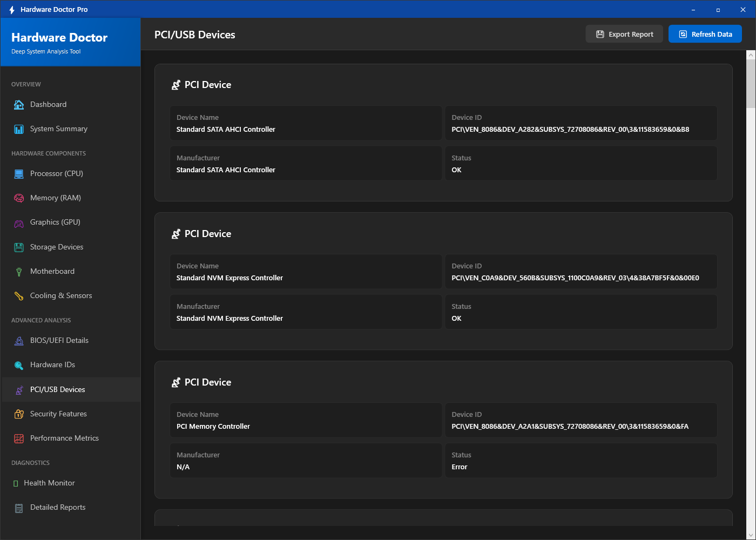Click the Cooling & Sensors thermometer icon

[19, 296]
